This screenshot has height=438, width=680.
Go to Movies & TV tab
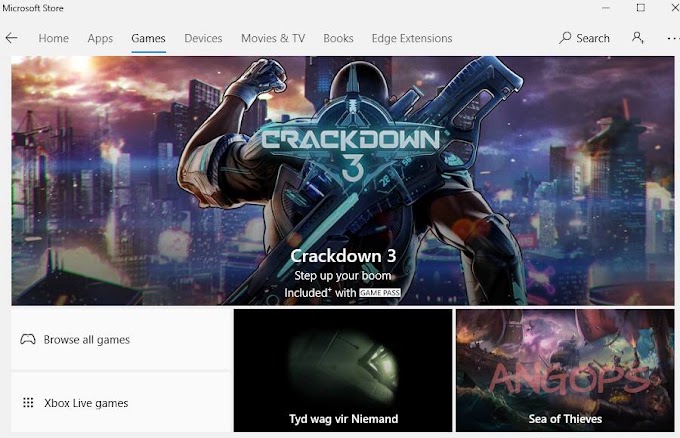(273, 38)
